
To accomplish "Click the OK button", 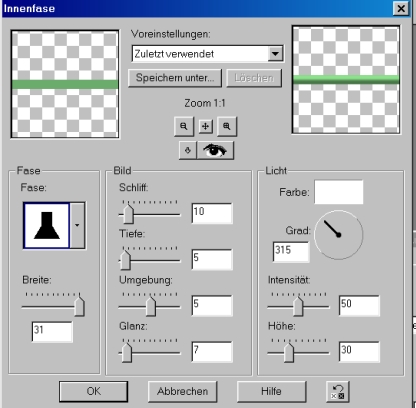I will point(93,391).
